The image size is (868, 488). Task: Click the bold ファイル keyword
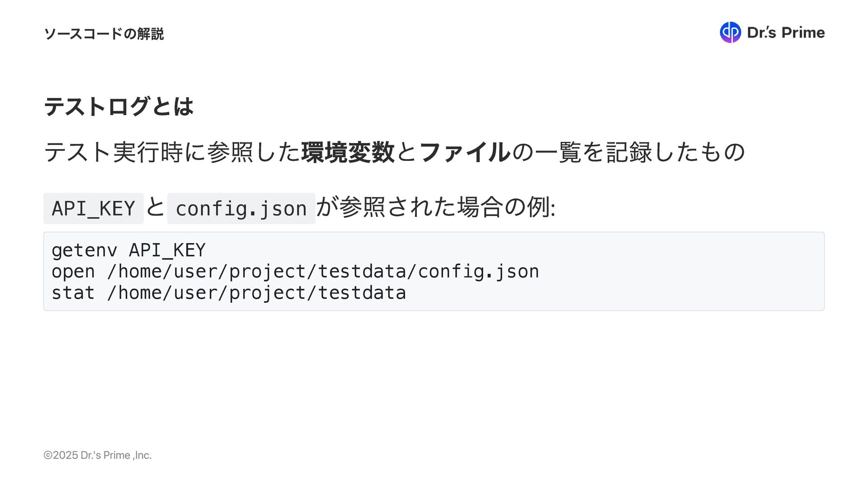click(465, 152)
